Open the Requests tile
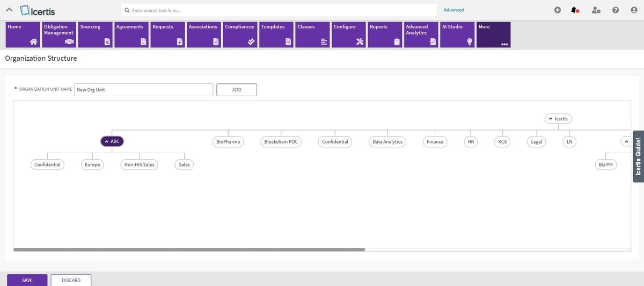 coord(168,35)
